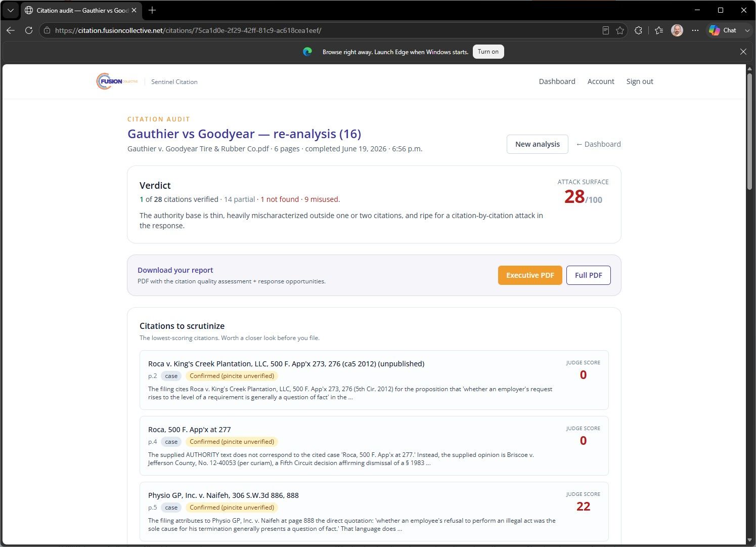This screenshot has width=756, height=547.
Task: Turn on Edge launch at startup
Action: [x=488, y=52]
